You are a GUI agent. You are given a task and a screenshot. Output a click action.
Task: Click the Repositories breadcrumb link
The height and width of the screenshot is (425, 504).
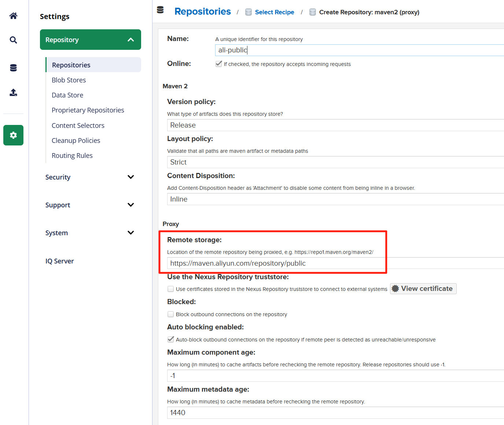pos(203,11)
